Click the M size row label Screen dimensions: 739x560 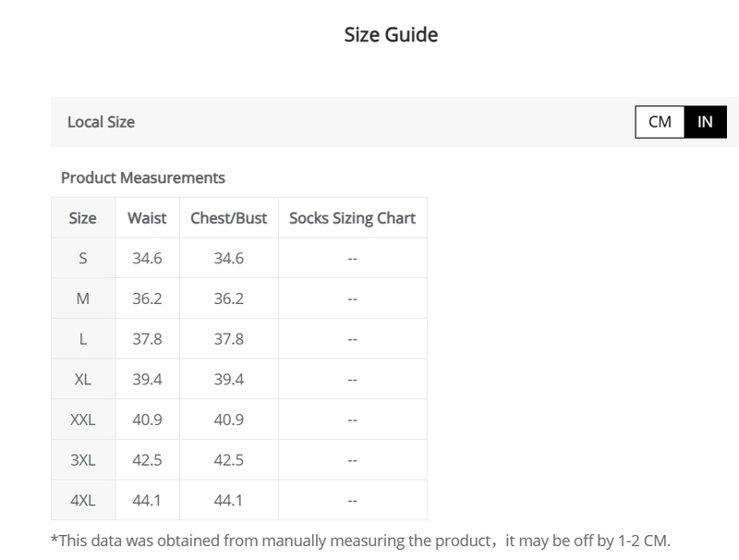pos(83,299)
